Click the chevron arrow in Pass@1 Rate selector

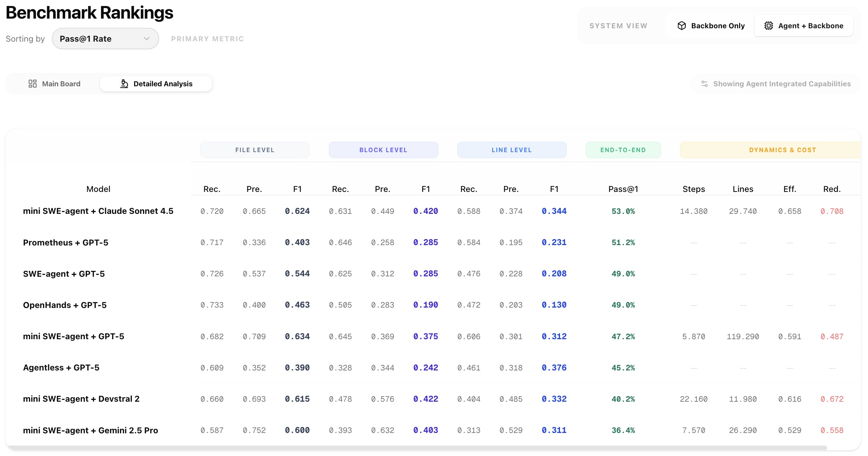147,39
